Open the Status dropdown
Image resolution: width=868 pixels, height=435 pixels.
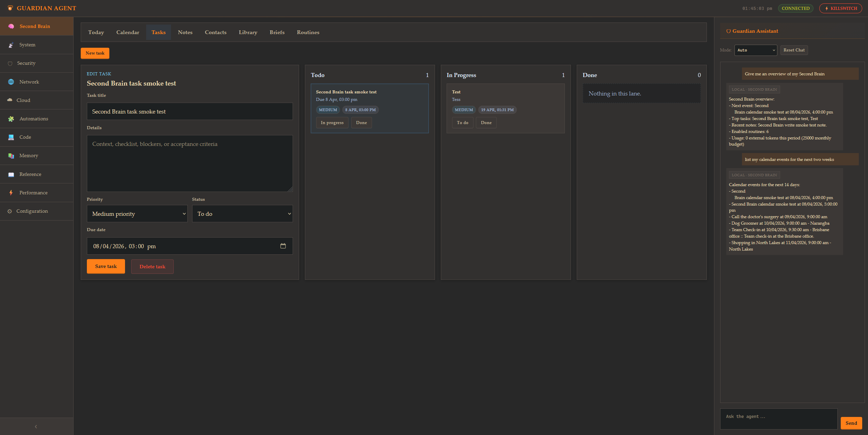[x=242, y=214]
